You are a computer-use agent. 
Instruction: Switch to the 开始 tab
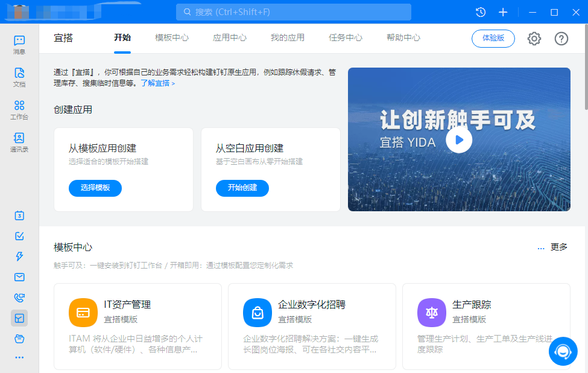(x=122, y=37)
